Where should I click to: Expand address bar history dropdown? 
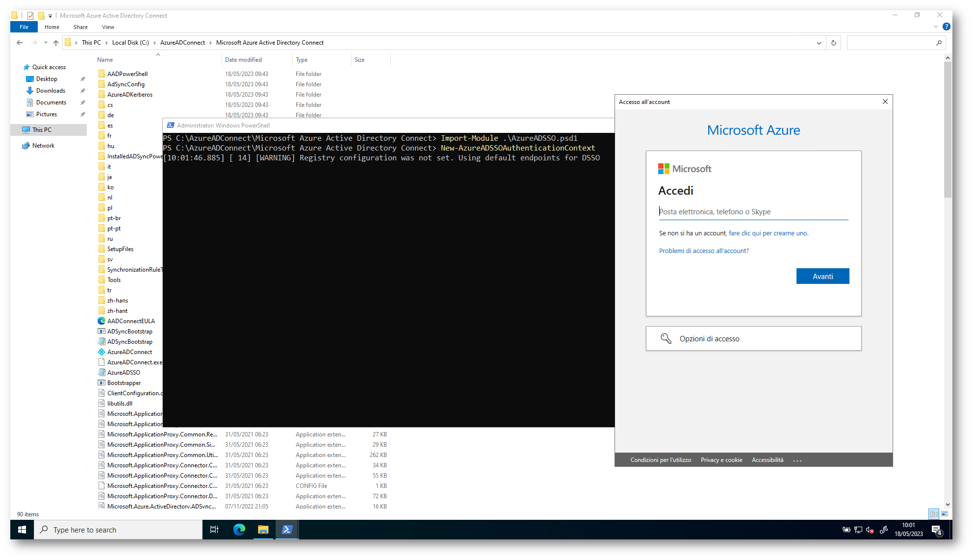point(819,43)
